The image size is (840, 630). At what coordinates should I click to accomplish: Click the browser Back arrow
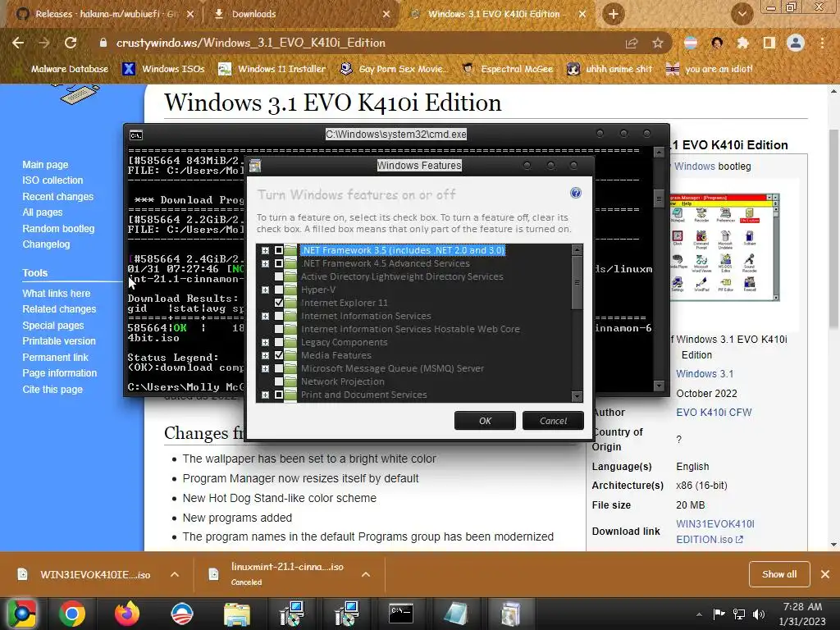[x=18, y=43]
